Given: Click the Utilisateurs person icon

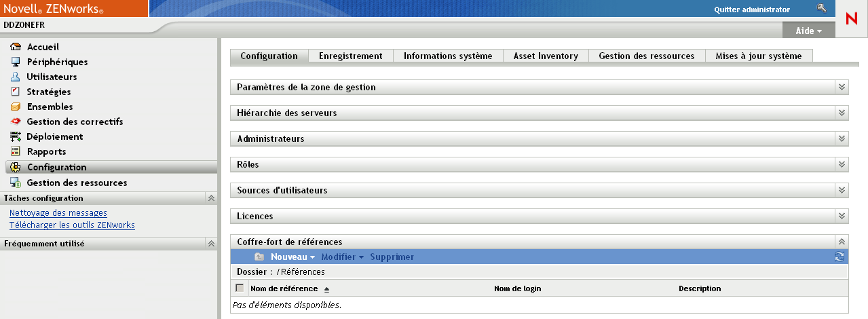Looking at the screenshot, I should pos(16,77).
